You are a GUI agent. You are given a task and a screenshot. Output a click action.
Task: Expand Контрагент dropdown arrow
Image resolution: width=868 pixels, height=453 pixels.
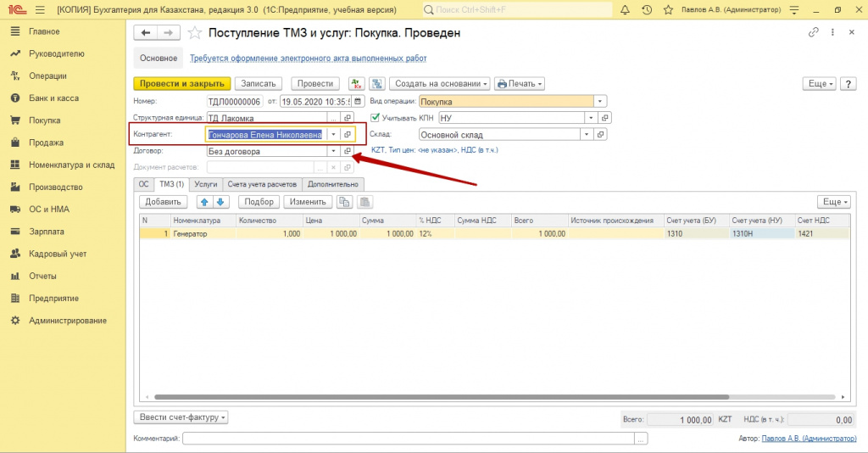pyautogui.click(x=333, y=135)
